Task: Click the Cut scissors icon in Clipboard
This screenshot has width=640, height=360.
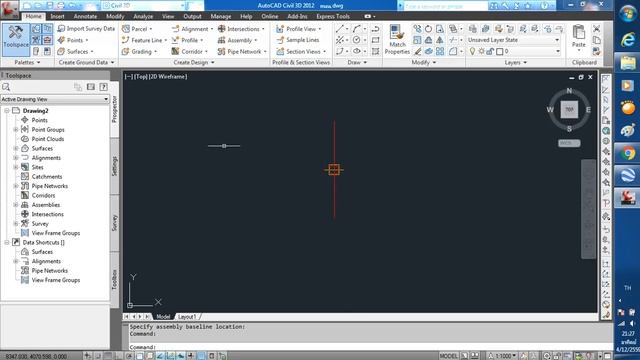Action: point(596,29)
